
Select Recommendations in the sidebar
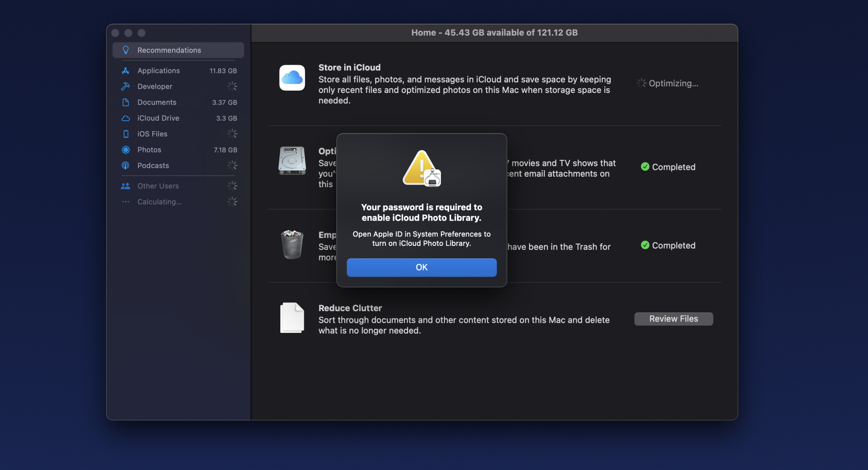coord(169,50)
